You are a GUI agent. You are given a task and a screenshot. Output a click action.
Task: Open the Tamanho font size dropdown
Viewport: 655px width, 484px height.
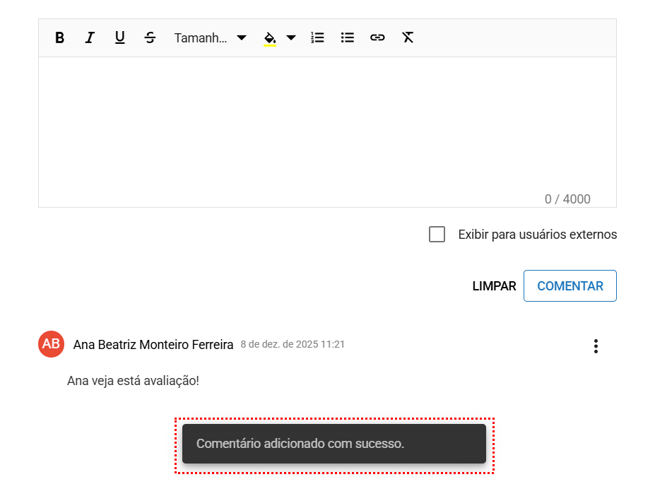click(210, 38)
